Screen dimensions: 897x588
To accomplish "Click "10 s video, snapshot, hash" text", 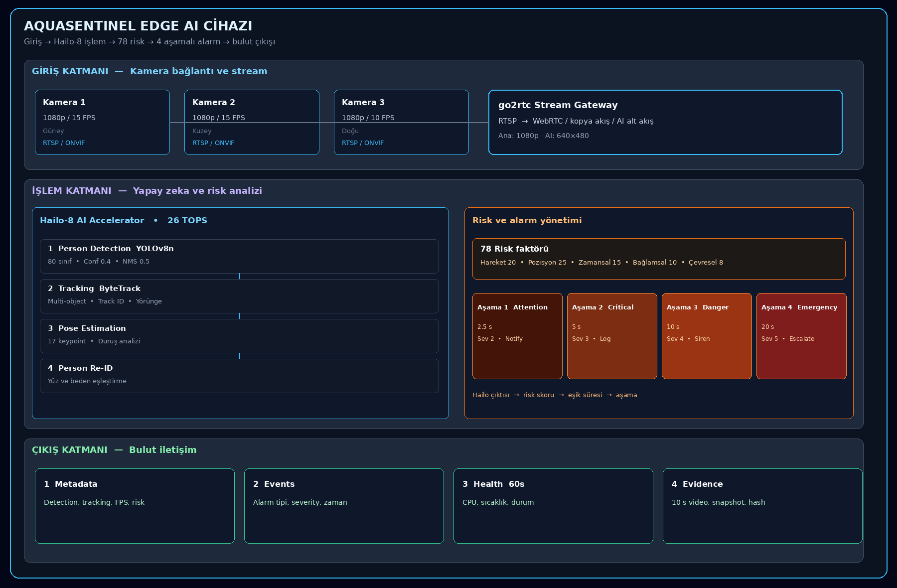I will click(718, 502).
